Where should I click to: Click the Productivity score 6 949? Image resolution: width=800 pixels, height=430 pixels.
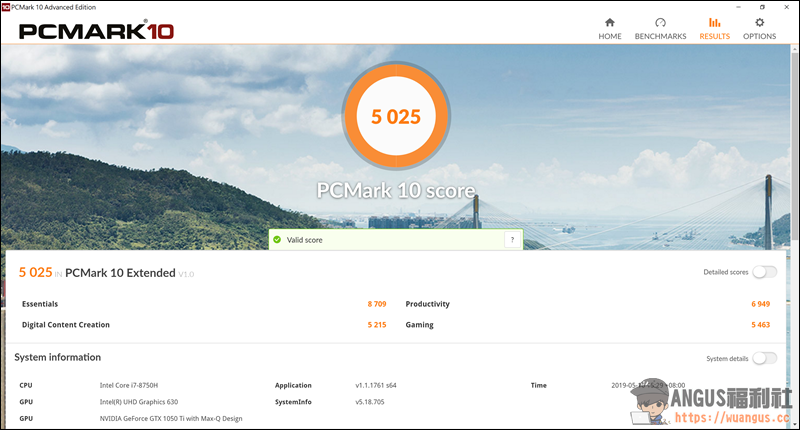coord(760,304)
